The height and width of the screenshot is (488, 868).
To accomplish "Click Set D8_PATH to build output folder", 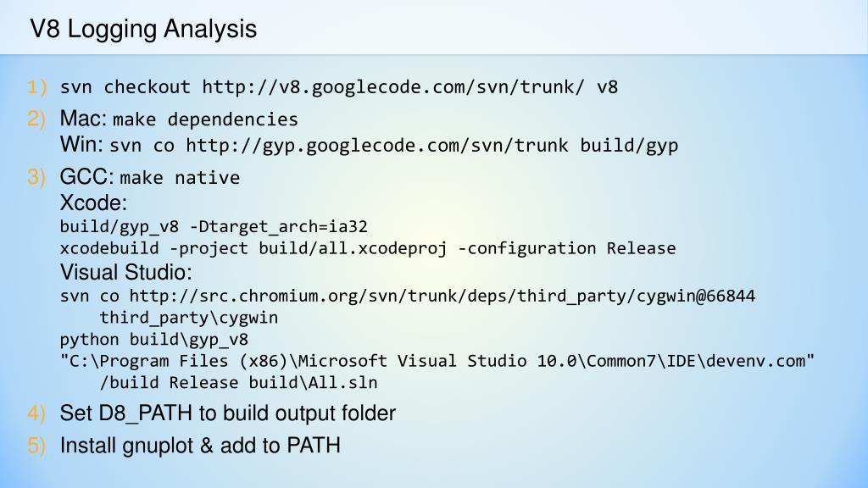I will (x=227, y=413).
